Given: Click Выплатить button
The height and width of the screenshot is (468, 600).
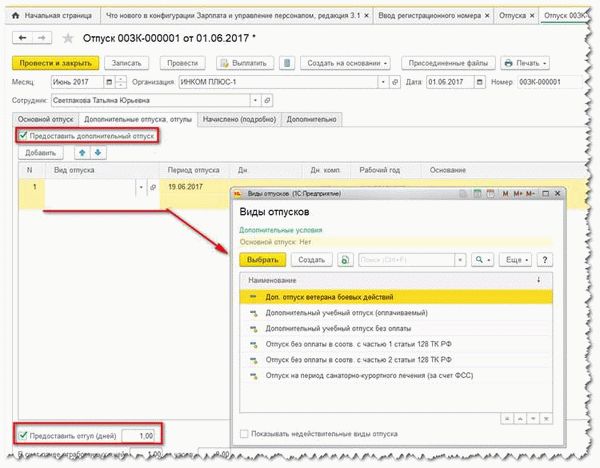Looking at the screenshot, I should pyautogui.click(x=245, y=63).
